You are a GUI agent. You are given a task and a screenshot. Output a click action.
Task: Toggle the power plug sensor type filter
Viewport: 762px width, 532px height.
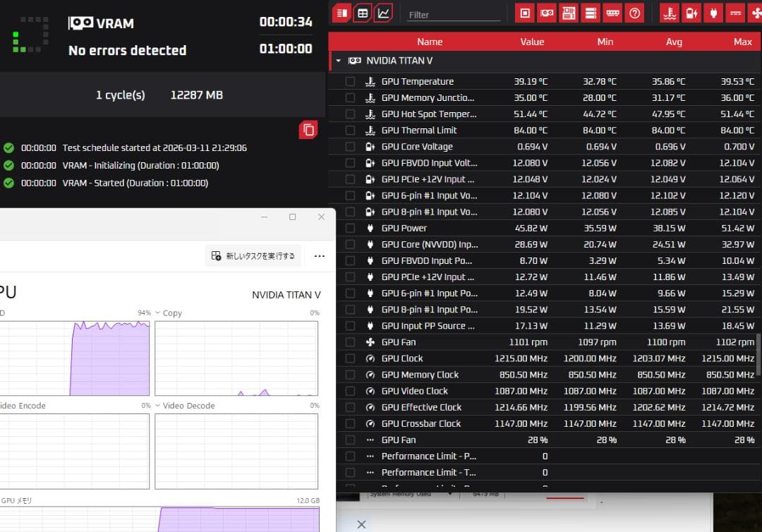click(713, 13)
